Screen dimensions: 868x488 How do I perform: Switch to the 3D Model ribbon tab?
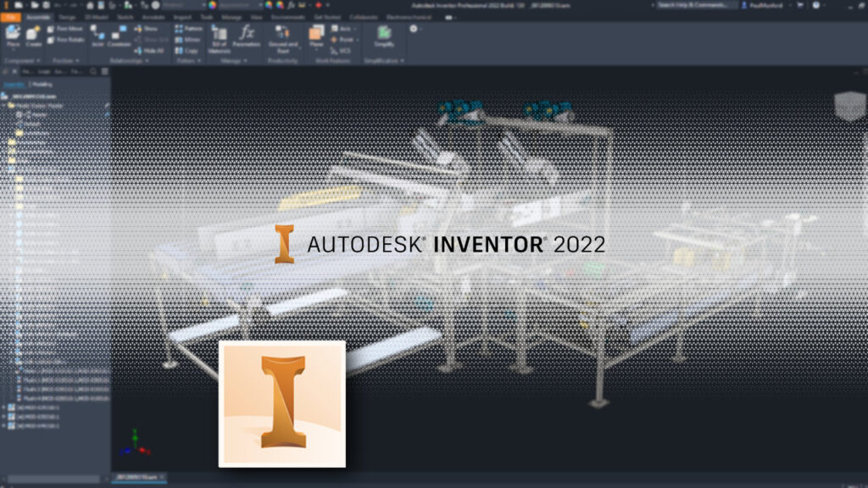click(97, 17)
